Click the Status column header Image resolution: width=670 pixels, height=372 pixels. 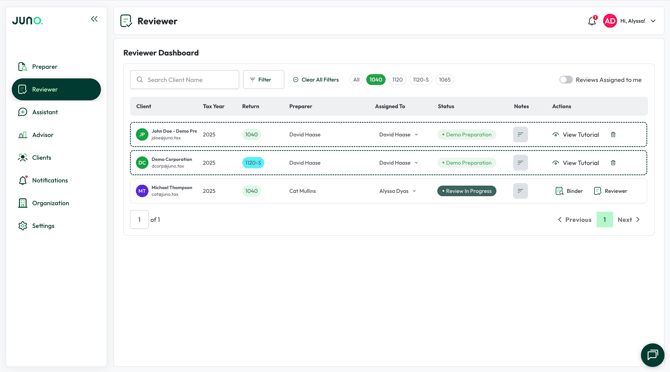[446, 106]
